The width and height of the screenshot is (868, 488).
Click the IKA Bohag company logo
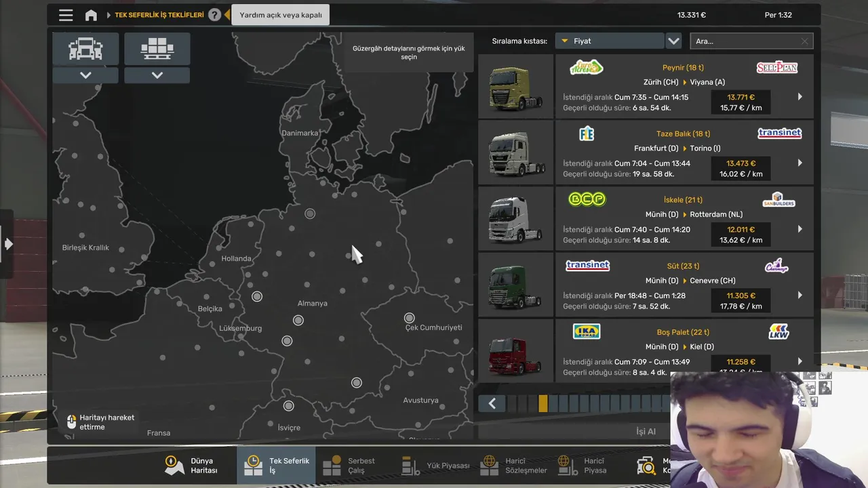pos(587,331)
